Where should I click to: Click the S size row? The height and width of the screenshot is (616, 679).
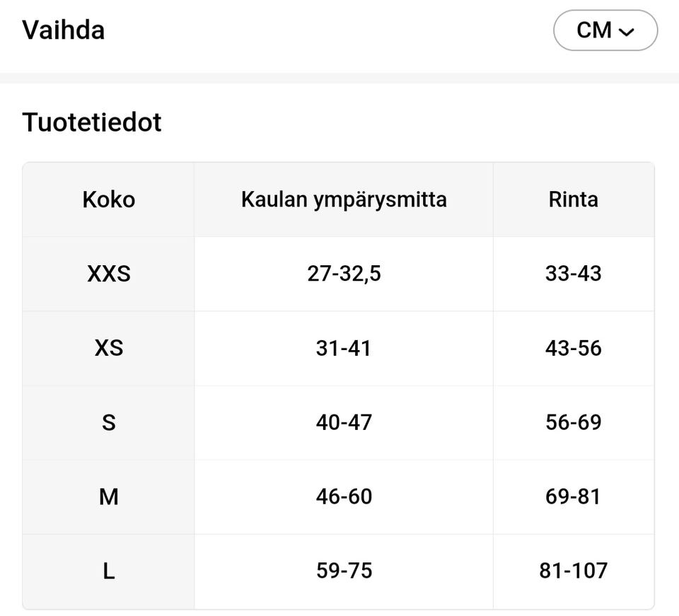coord(108,422)
